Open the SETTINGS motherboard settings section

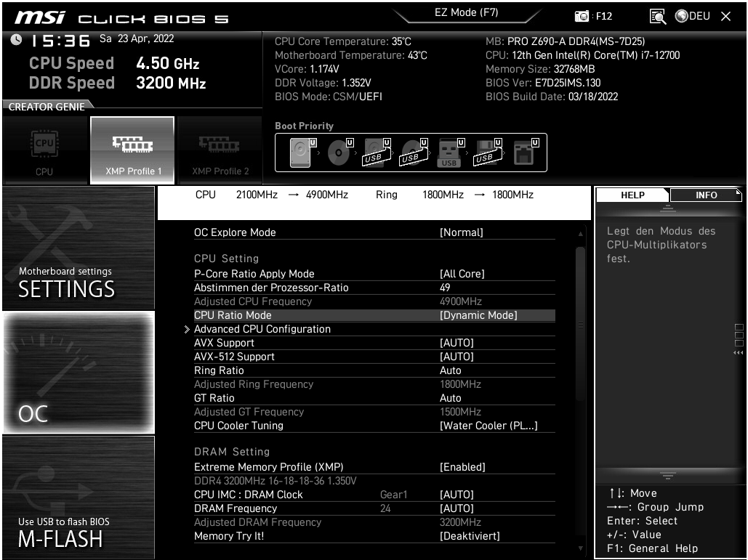(79, 248)
